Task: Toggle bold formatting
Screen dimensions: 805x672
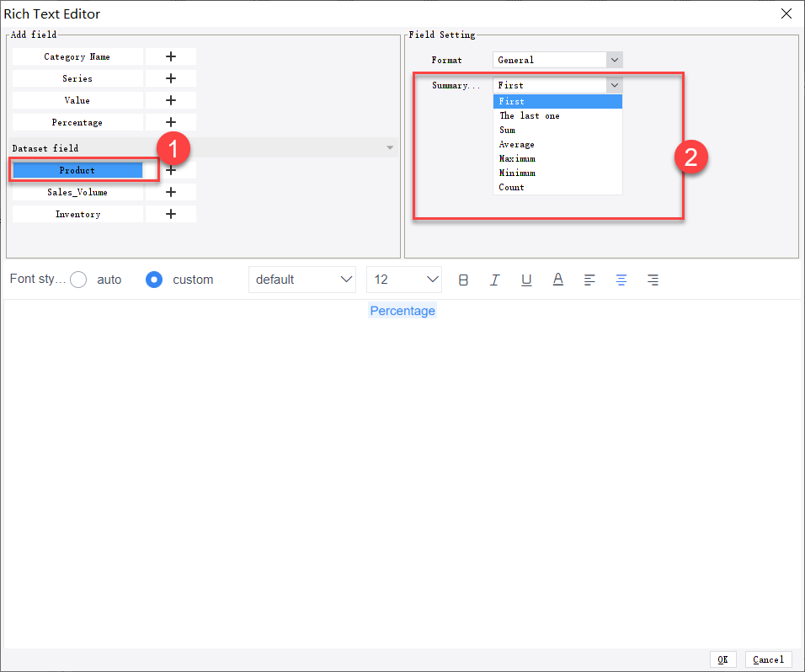Action: [x=463, y=280]
